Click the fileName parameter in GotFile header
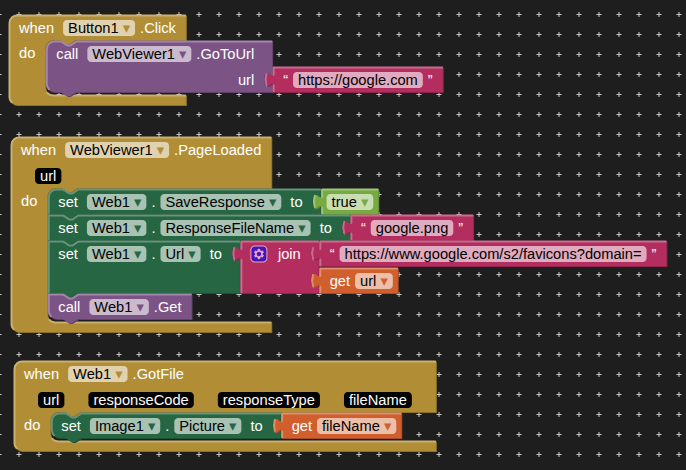 (376, 400)
